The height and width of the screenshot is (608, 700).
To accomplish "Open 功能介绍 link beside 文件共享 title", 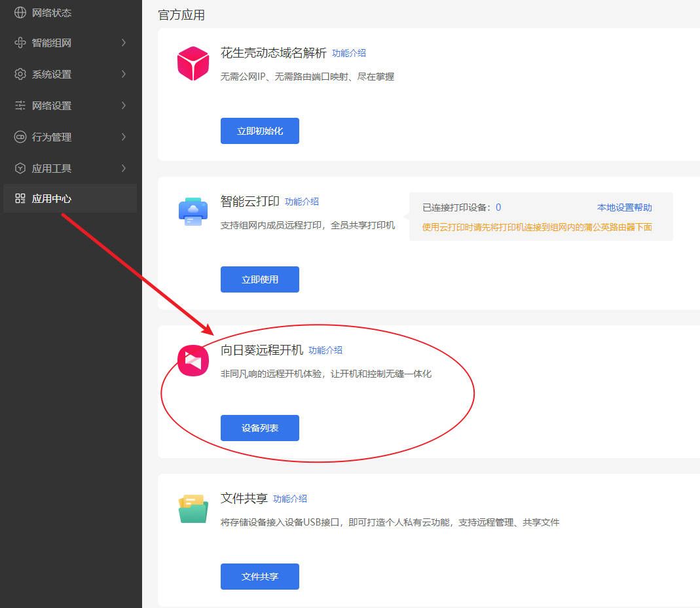I will tap(289, 499).
